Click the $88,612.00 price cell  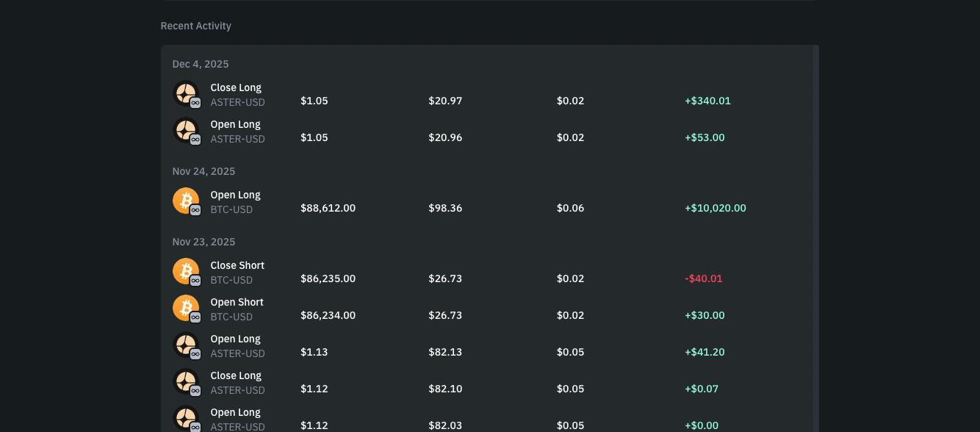(x=328, y=208)
